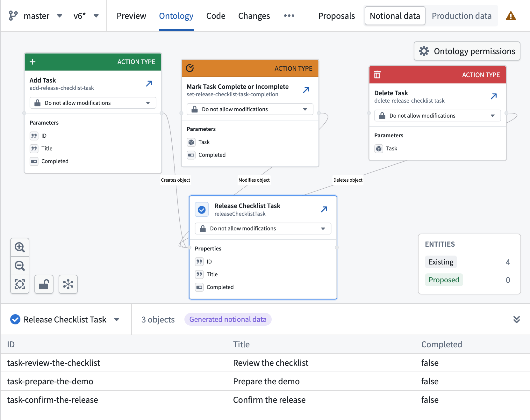530x420 pixels.
Task: Select the task-confirm-the-release row ID
Action: point(53,400)
